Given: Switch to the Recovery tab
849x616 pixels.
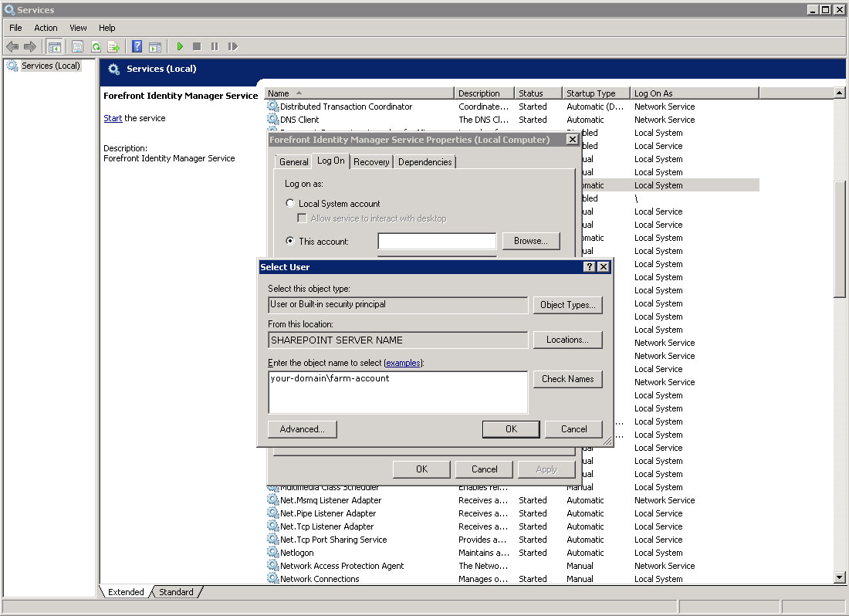Looking at the screenshot, I should [x=371, y=162].
